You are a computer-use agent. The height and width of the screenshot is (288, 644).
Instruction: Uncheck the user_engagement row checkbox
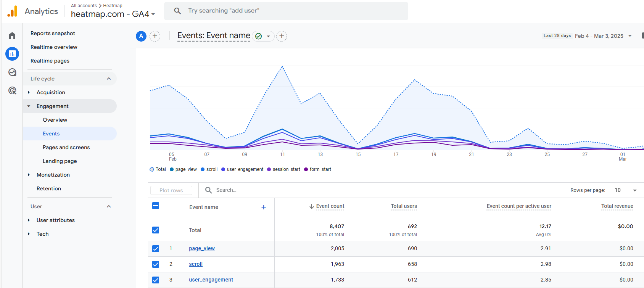click(156, 280)
